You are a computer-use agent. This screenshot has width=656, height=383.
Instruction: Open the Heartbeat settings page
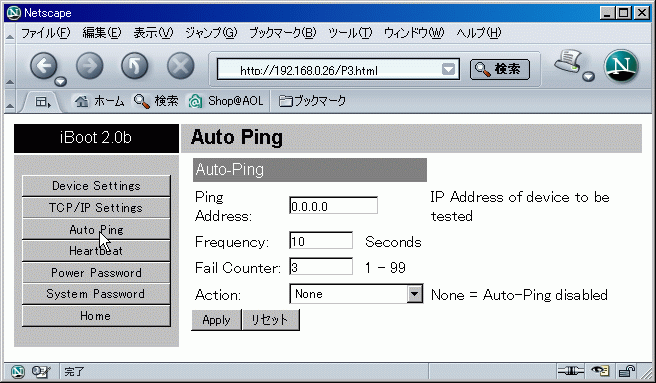pyautogui.click(x=96, y=251)
